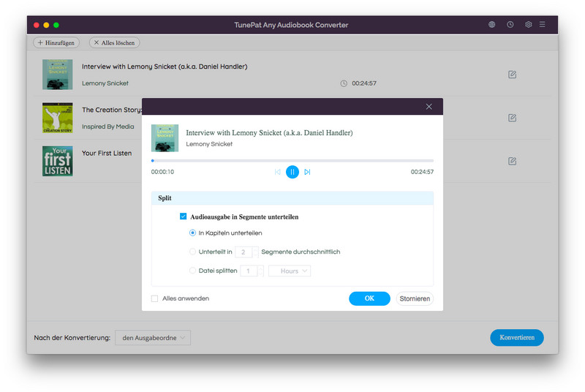
Task: Skip to previous track in dialog
Action: click(x=278, y=172)
